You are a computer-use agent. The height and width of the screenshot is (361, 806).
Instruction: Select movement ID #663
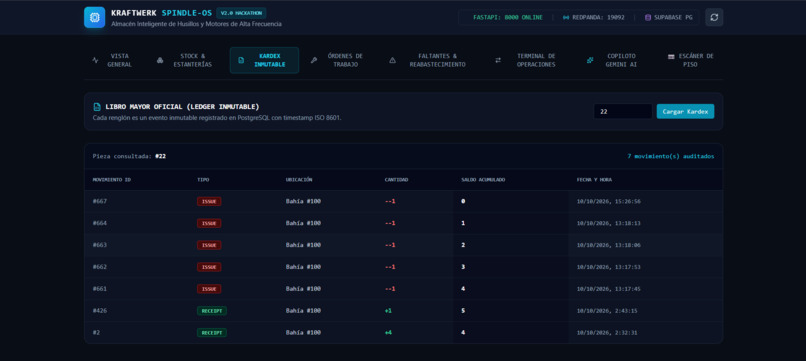pos(100,245)
